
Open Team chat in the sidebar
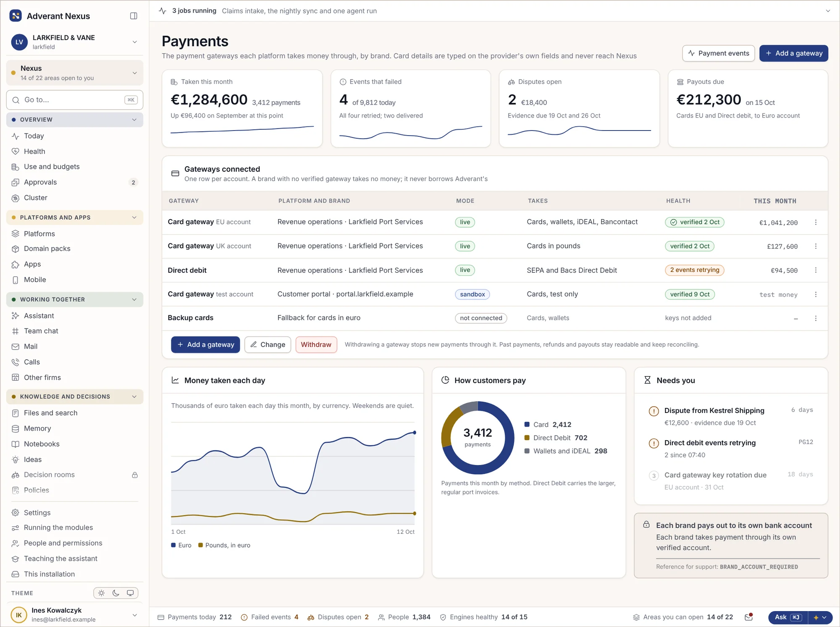[x=75, y=331]
